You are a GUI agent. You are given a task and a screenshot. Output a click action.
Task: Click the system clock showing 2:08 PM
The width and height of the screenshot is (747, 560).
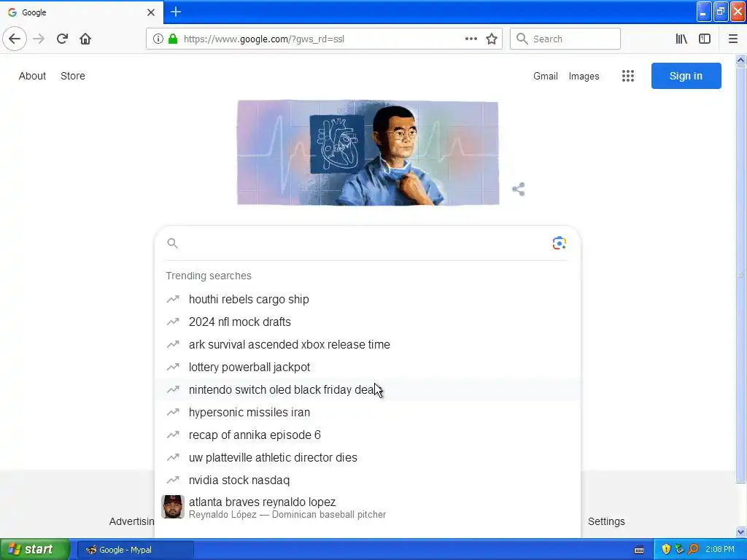point(720,550)
